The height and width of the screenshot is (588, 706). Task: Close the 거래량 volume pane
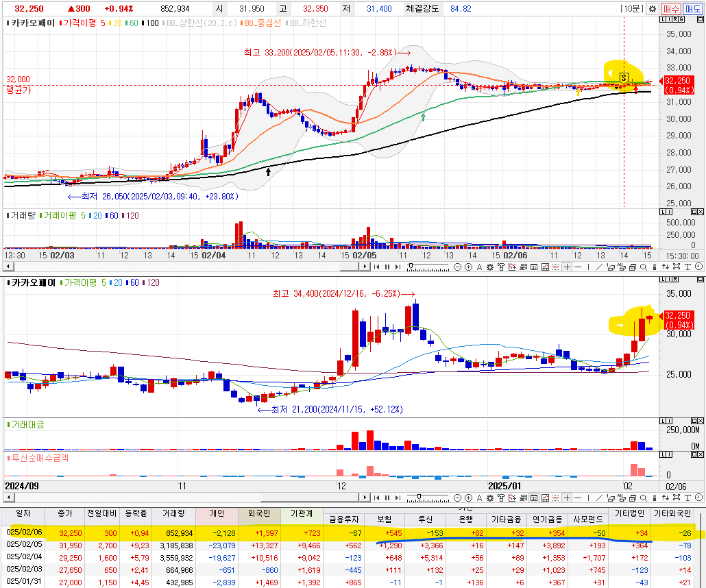tap(700, 212)
